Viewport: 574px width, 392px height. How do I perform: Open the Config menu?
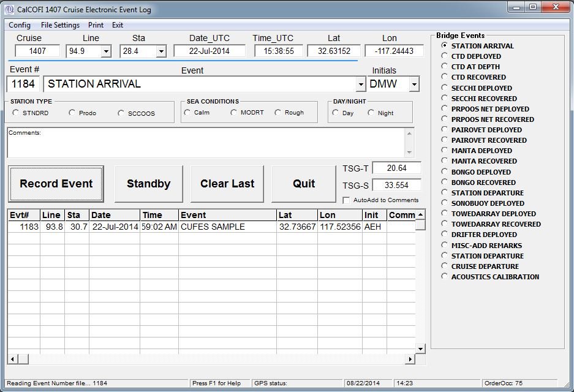[20, 25]
